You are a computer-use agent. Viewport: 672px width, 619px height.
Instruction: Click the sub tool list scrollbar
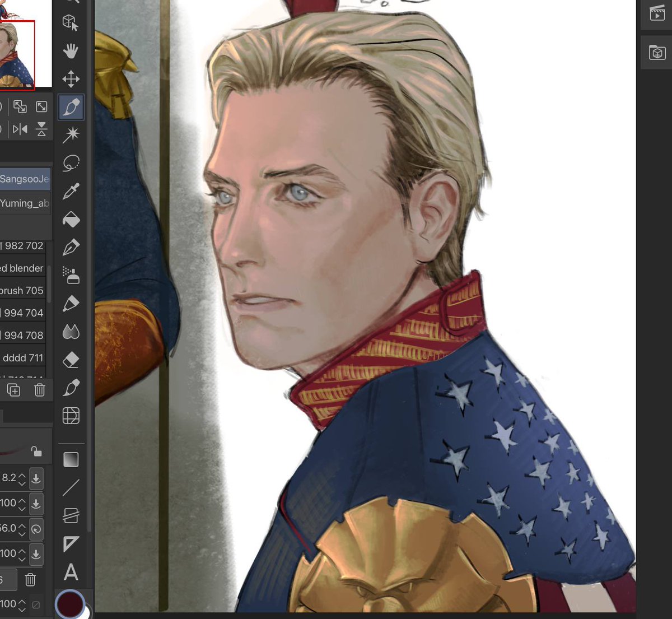point(49,285)
